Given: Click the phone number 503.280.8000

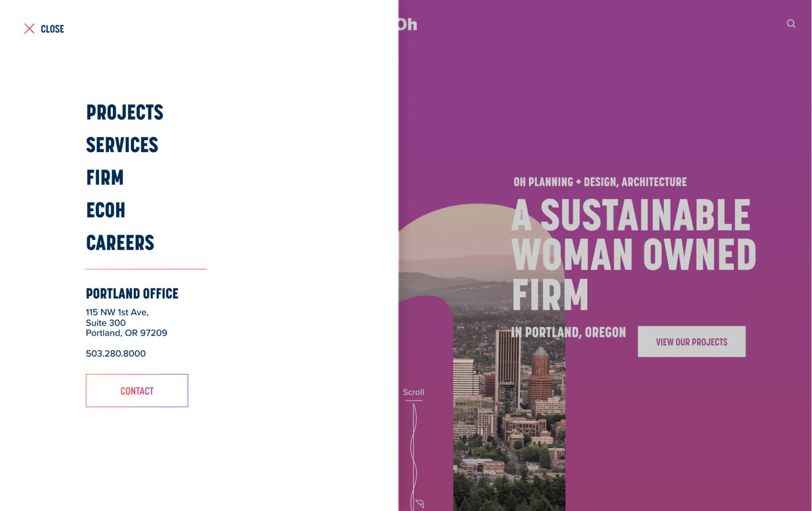Looking at the screenshot, I should coord(116,354).
